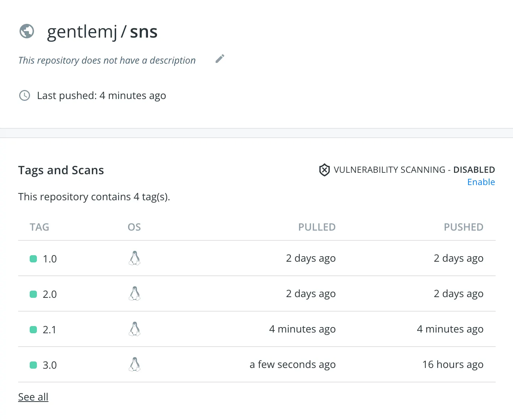
Task: Click the PUSHED column header
Action: [x=463, y=227]
